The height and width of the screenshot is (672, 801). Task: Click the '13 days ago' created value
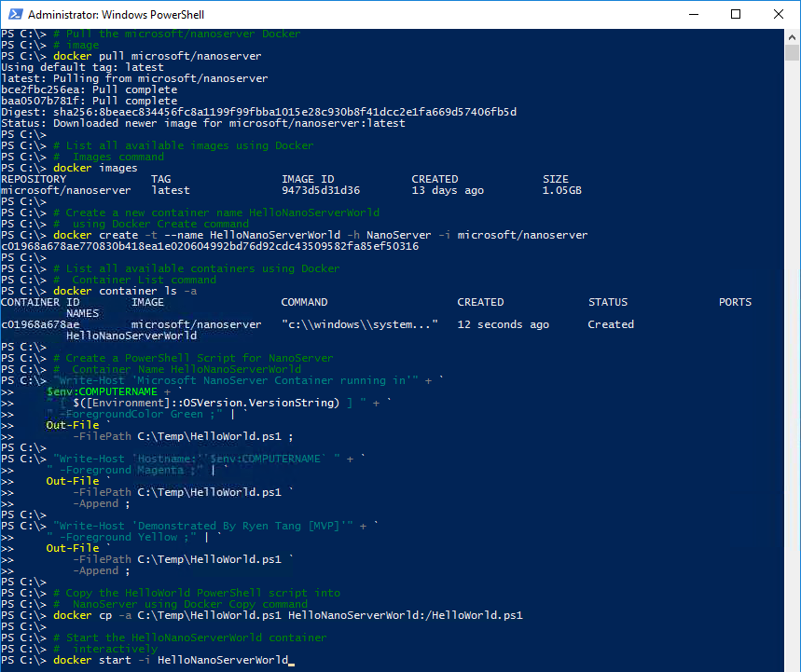(448, 190)
